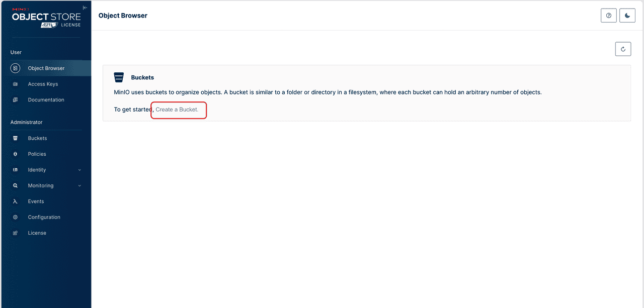Click the Policies shield icon

[15, 154]
